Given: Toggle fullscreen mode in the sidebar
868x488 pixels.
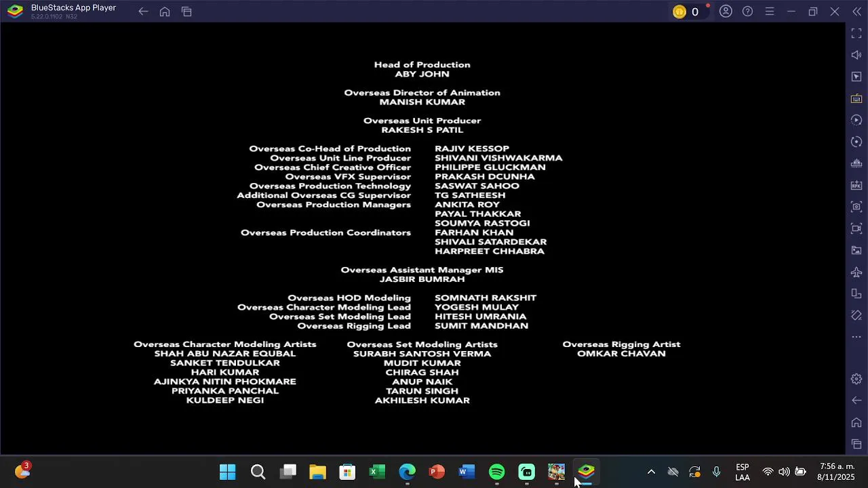Looking at the screenshot, I should pyautogui.click(x=856, y=33).
